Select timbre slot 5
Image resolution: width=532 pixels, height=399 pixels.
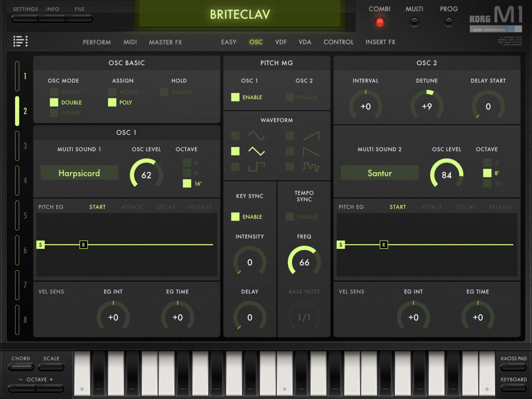pyautogui.click(x=17, y=215)
